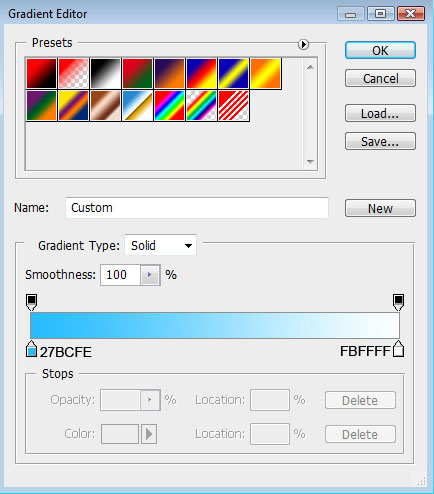Select the red transparent stripes preset
Image resolution: width=434 pixels, height=494 pixels.
tap(234, 105)
